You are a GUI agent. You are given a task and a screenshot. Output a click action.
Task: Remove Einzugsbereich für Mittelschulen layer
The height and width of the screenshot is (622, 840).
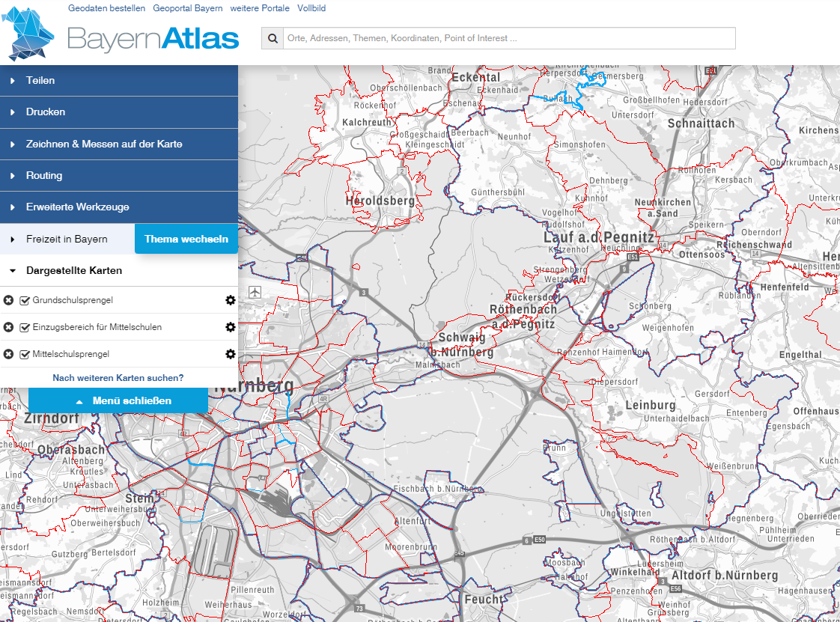[8, 327]
